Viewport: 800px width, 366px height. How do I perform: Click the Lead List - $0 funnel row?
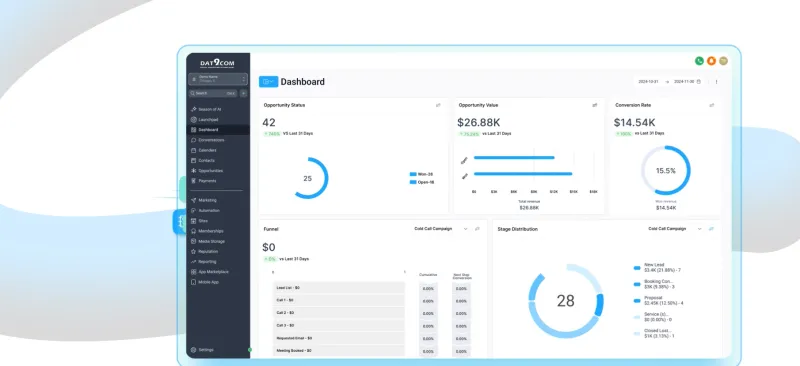click(339, 288)
